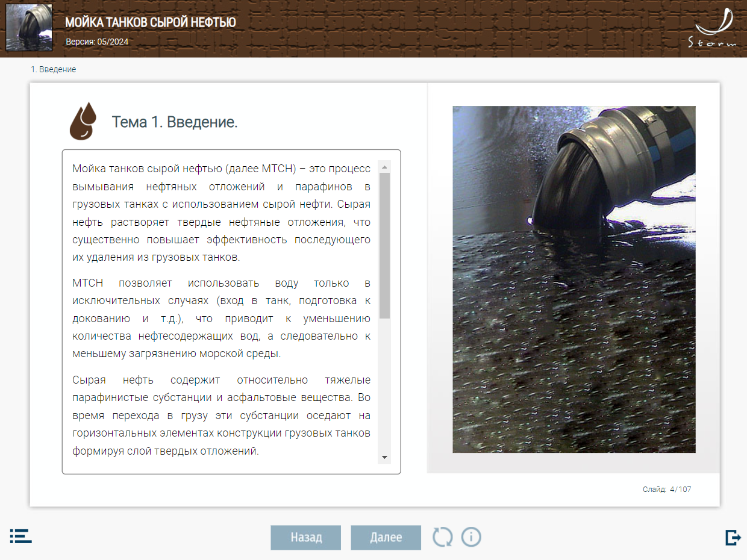Screen dimensions: 747x560
Task: Click the title 'МОЙКА ТАНКОВ СЫРОЙ НЕФТЬЮ'
Action: click(x=151, y=23)
